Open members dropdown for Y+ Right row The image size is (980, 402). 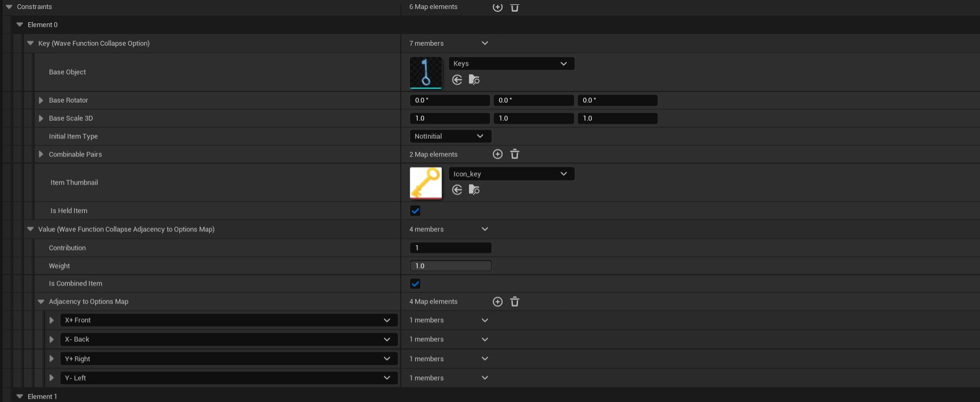point(484,359)
